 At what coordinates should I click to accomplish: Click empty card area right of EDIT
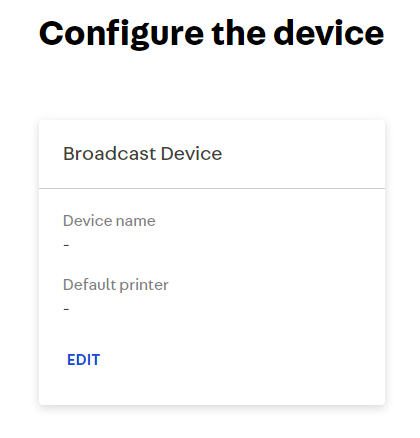point(240,360)
